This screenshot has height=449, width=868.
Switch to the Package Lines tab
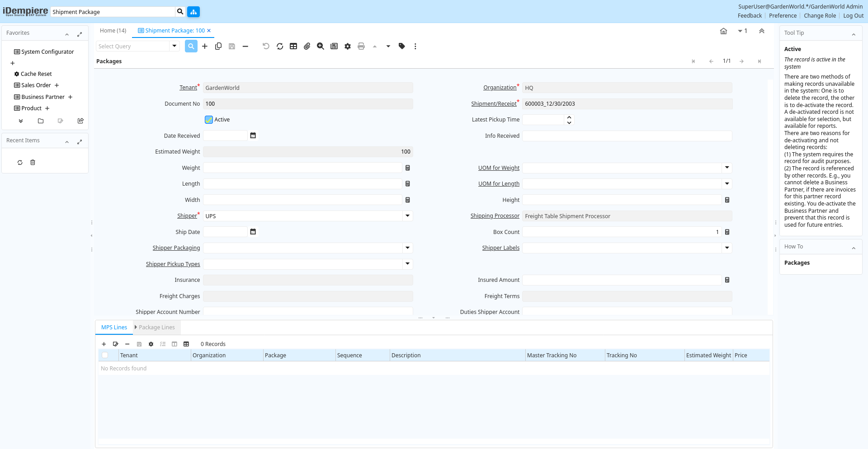pos(156,327)
